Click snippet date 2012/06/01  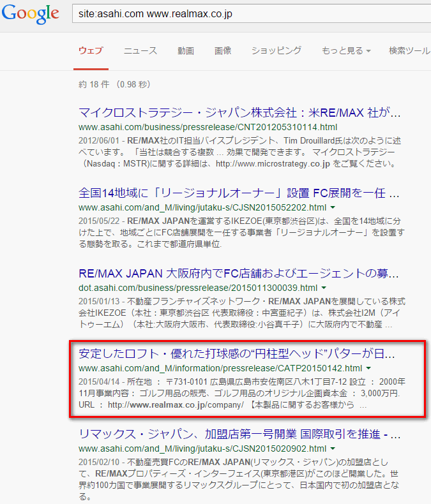99,141
